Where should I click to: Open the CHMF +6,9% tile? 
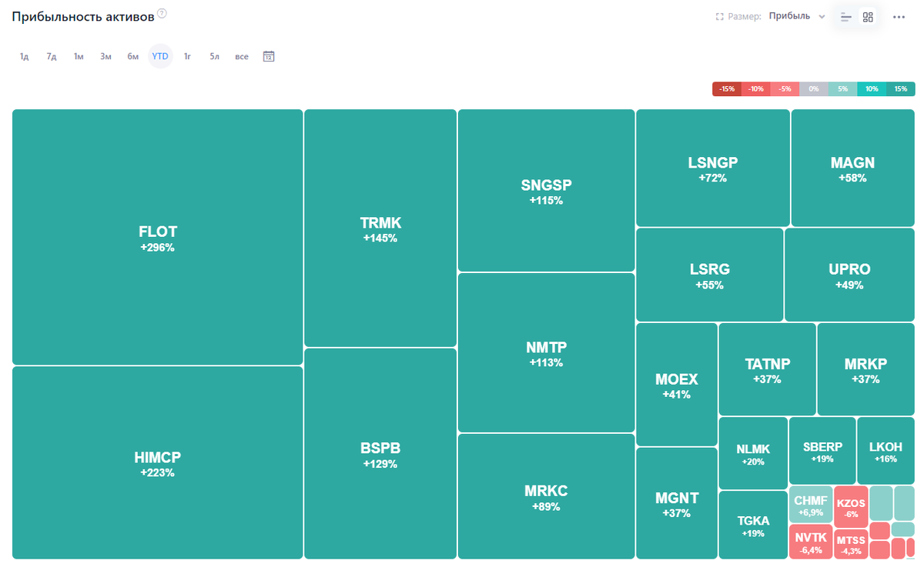(811, 504)
